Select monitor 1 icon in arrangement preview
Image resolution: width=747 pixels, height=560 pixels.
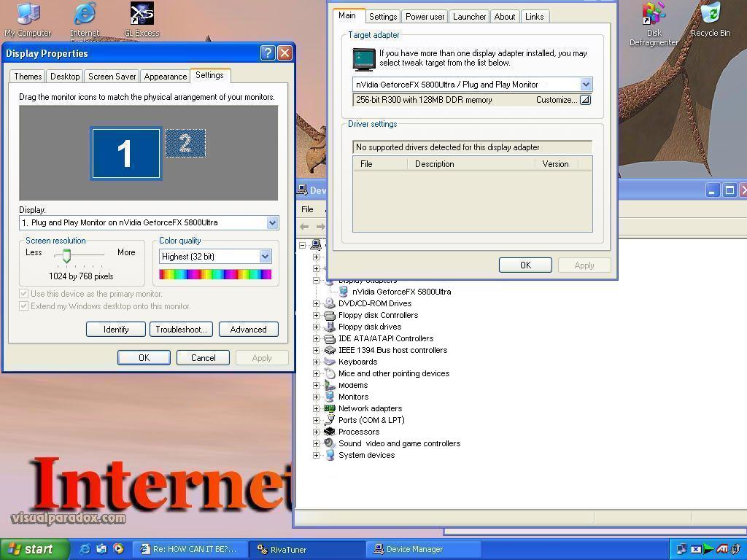click(x=126, y=153)
